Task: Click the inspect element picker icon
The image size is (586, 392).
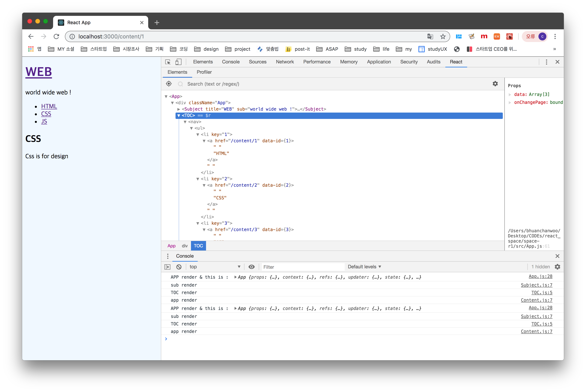Action: [168, 62]
